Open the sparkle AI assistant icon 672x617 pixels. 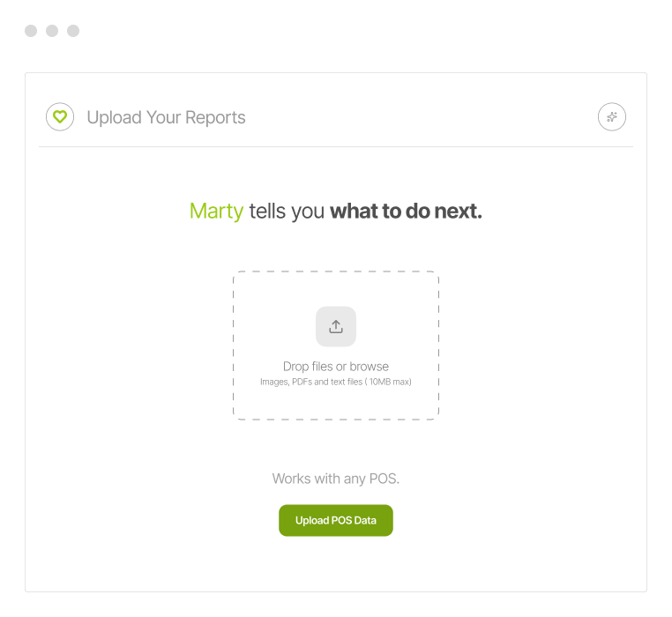tap(611, 117)
